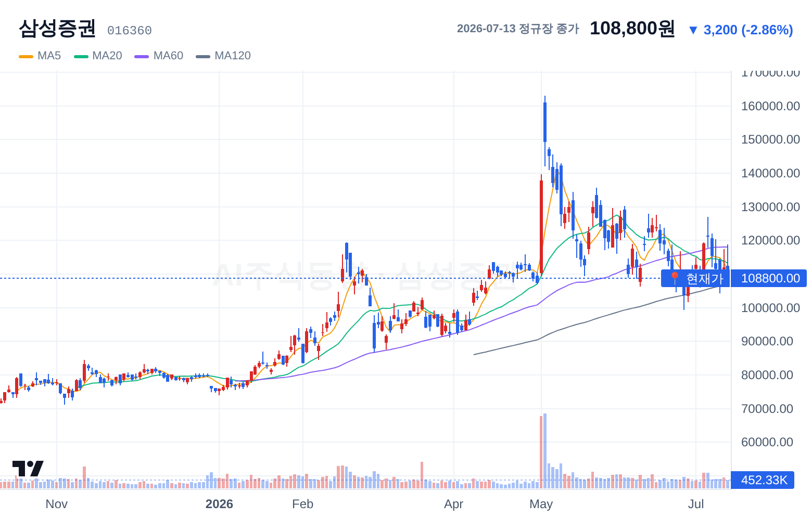The height and width of the screenshot is (518, 812).
Task: Click the 108800.00 current price axis label
Action: pyautogui.click(x=769, y=278)
